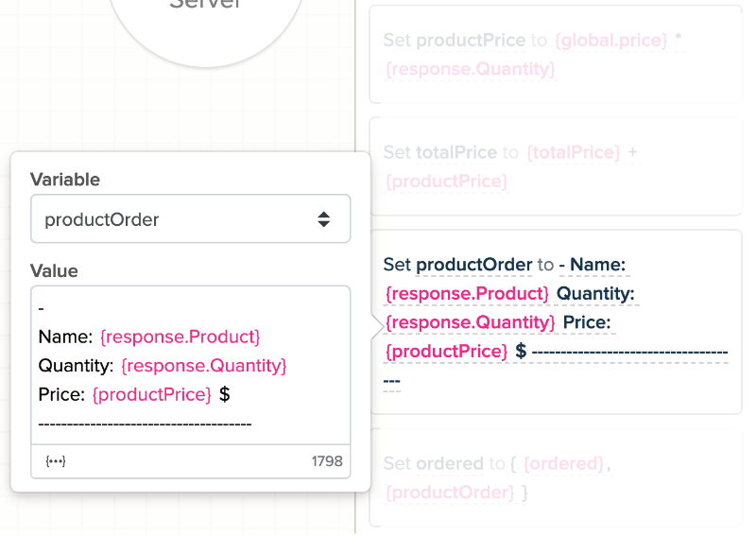This screenshot has width=756, height=536.
Task: Click the 1798 character counter
Action: point(326,461)
